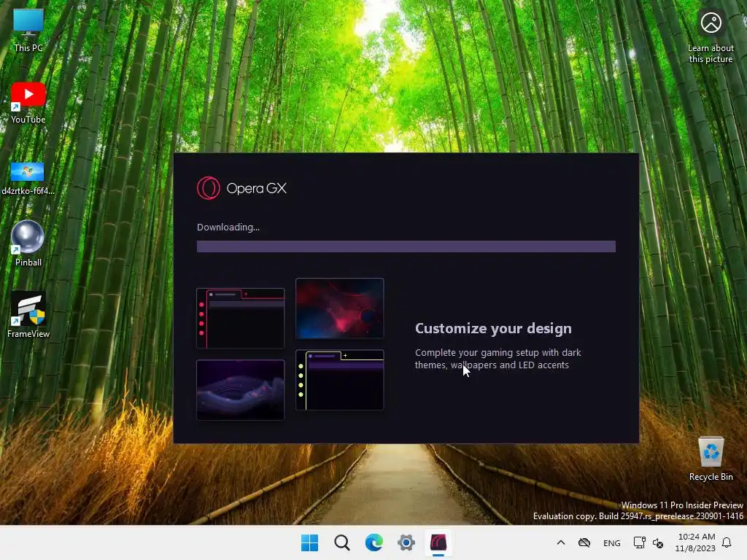Click the red nebula wallpaper thumbnail
The width and height of the screenshot is (747, 560).
pos(340,308)
